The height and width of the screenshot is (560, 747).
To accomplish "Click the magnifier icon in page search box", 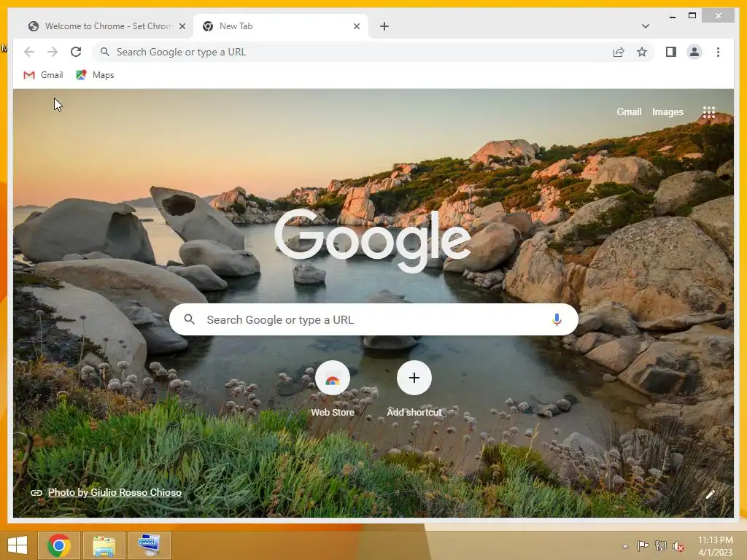I will tap(189, 319).
